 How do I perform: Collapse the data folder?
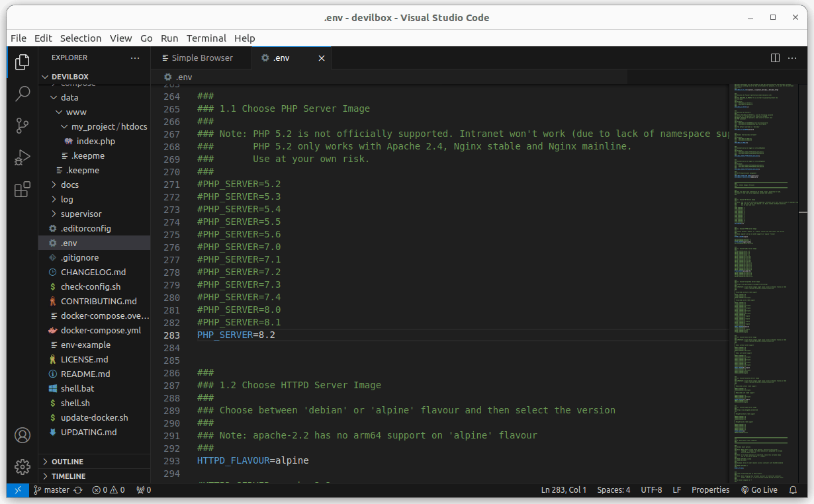click(69, 97)
